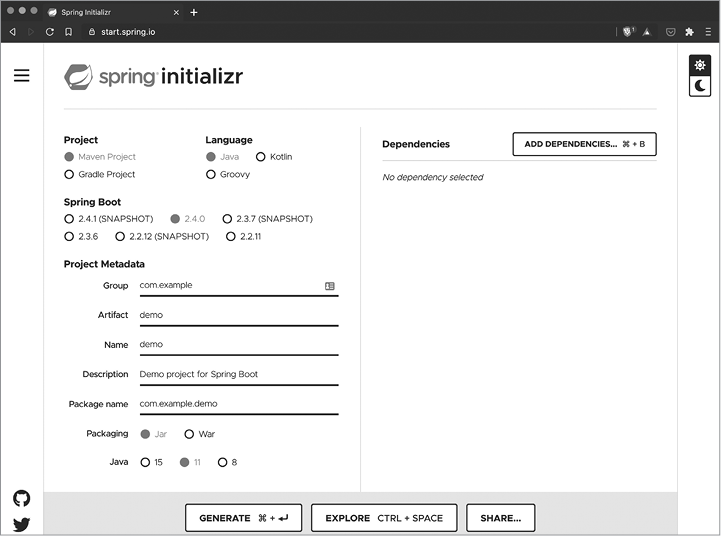This screenshot has height=536, width=721.
Task: Choose Kotlin as language
Action: click(x=261, y=157)
